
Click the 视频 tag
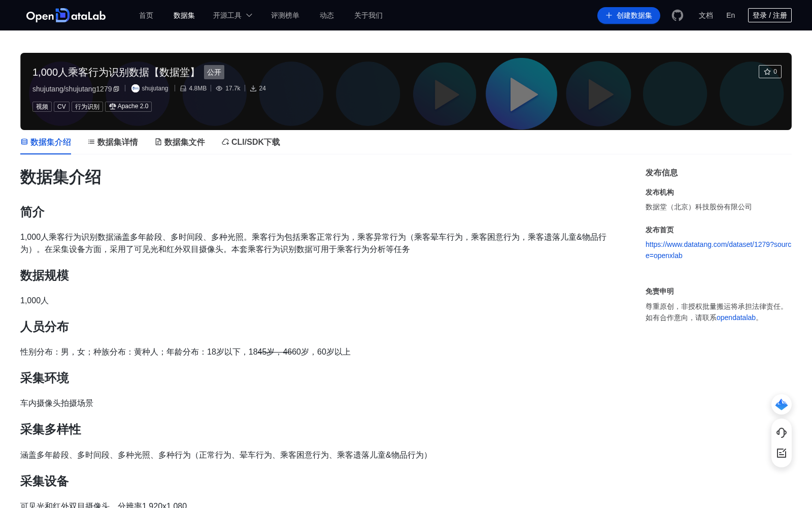[x=42, y=106]
